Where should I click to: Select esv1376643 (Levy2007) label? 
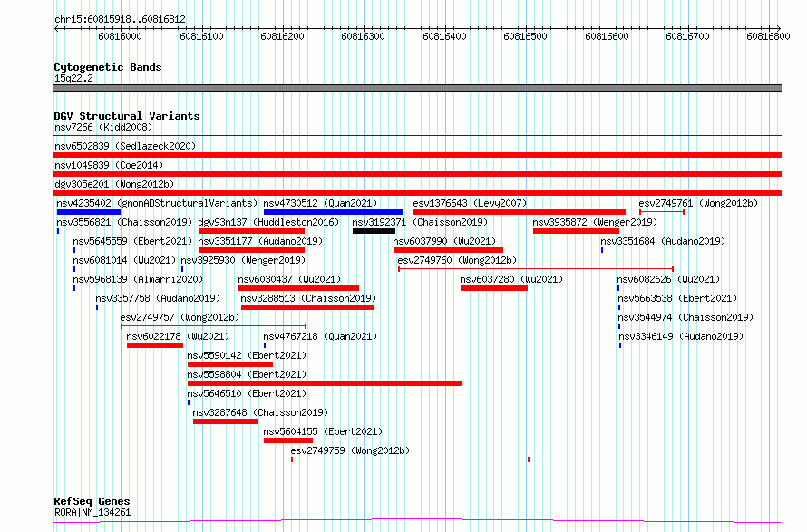(470, 203)
